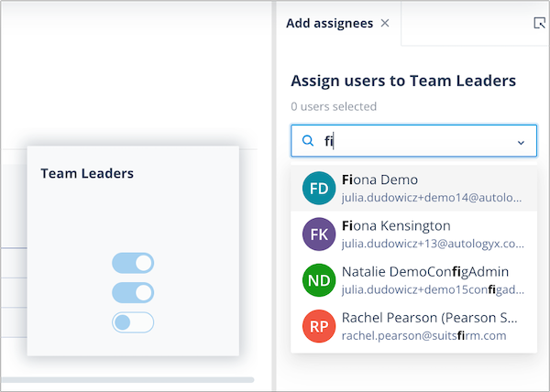This screenshot has width=550, height=392.
Task: Close the Add assignees tab
Action: [385, 23]
